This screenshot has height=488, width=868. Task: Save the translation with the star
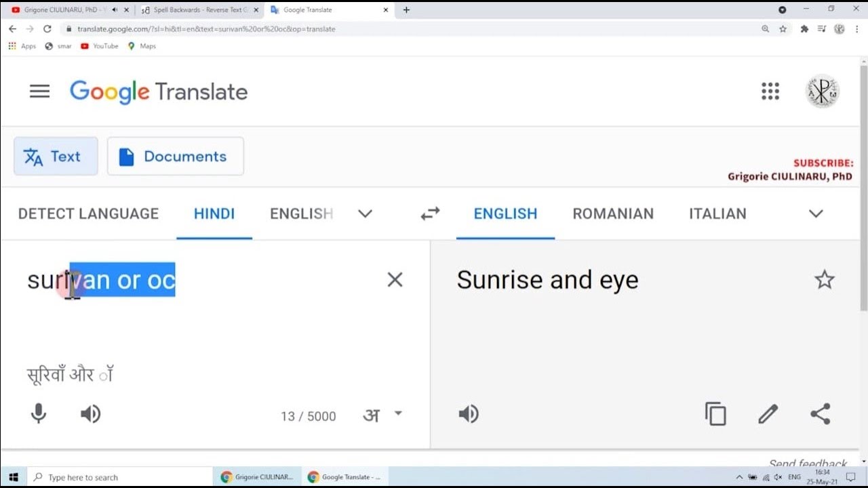(x=825, y=279)
